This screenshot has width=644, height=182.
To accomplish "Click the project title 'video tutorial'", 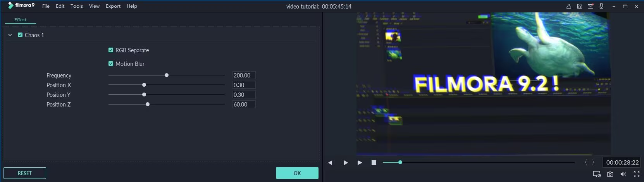I will [x=303, y=7].
